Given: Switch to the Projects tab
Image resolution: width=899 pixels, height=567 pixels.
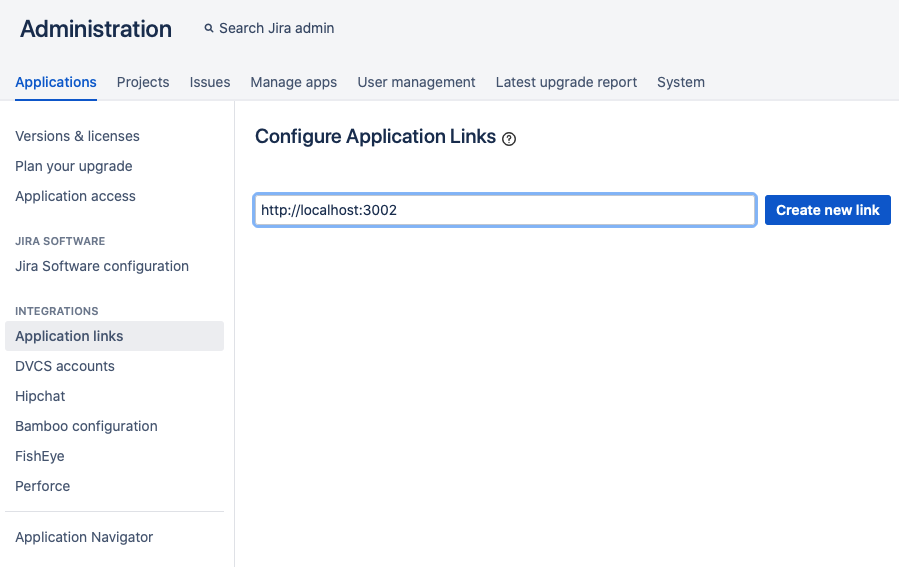Looking at the screenshot, I should 143,82.
